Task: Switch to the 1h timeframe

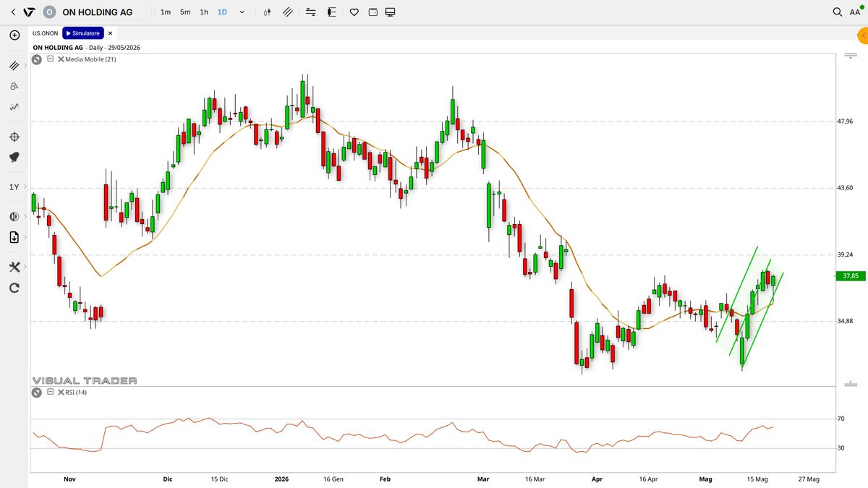Action: coord(204,12)
